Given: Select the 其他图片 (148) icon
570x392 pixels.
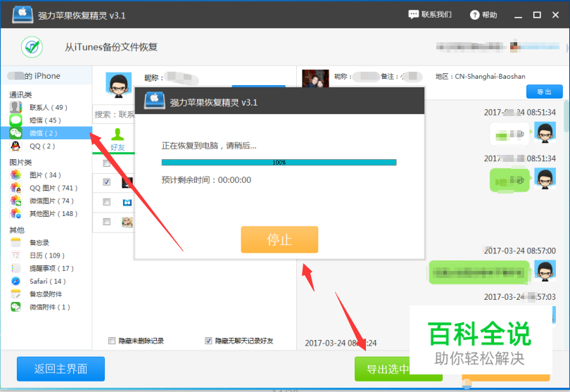Looking at the screenshot, I should 15,213.
